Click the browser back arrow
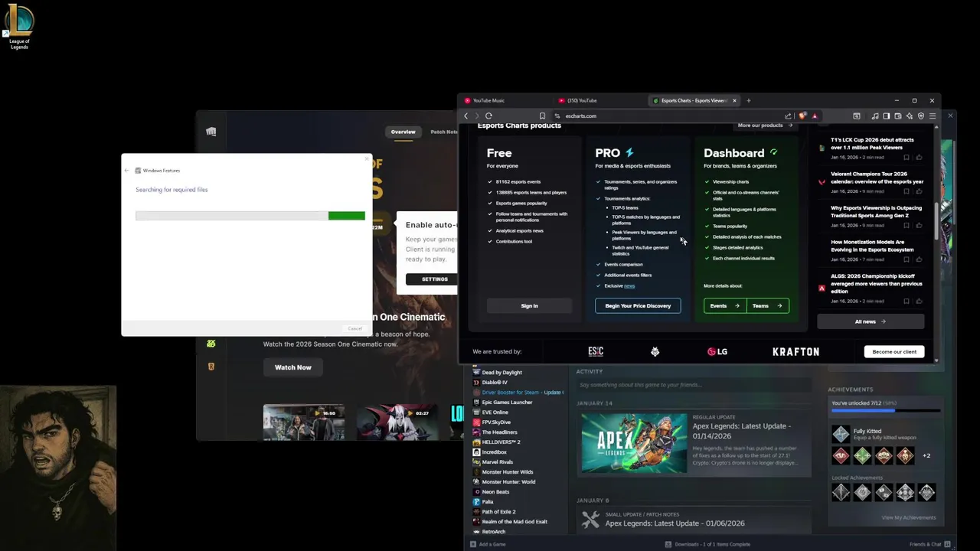 465,116
